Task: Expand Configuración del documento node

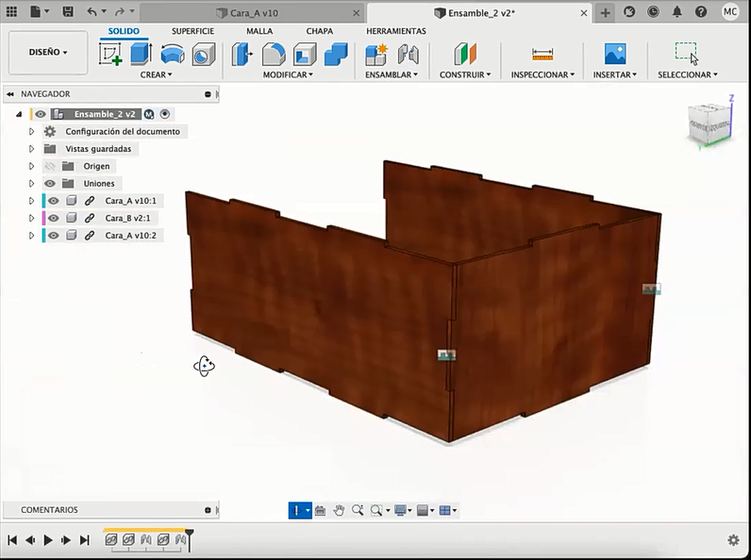Action: [32, 132]
